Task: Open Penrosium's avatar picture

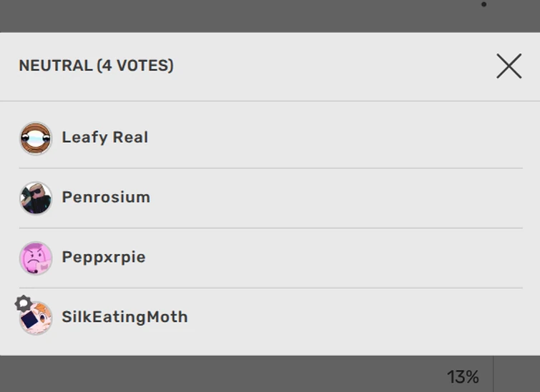Action: point(36,198)
